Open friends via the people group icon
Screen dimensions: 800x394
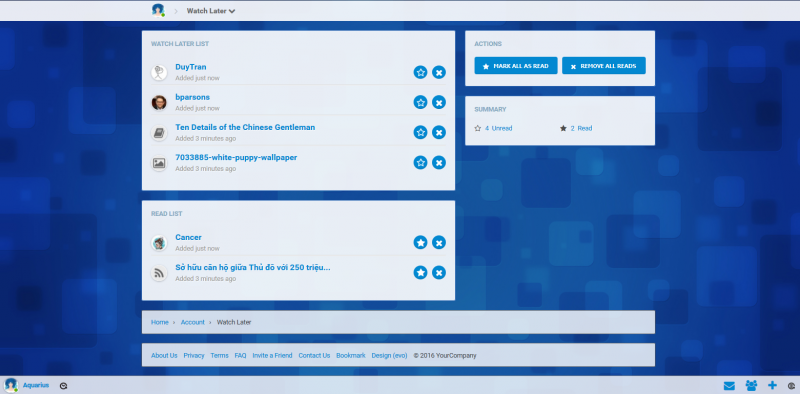point(751,386)
